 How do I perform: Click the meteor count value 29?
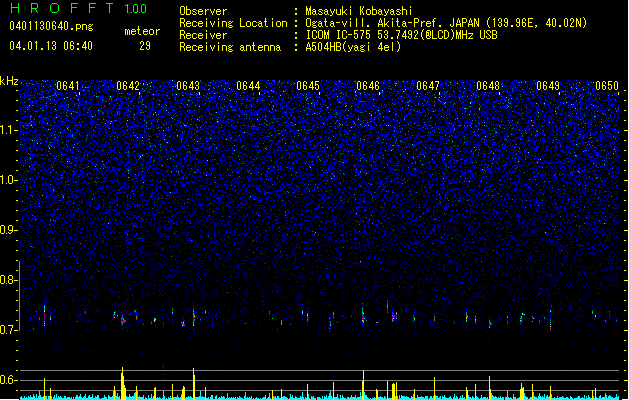[x=145, y=46]
